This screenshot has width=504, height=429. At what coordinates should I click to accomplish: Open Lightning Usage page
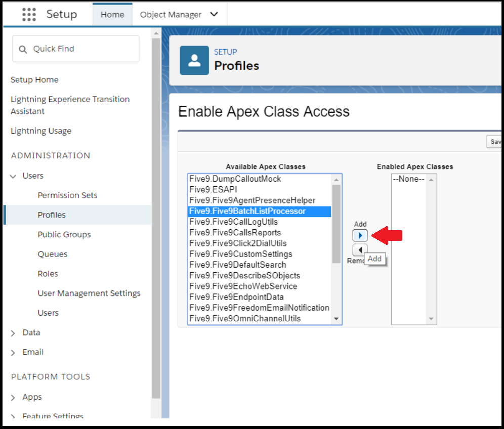(41, 131)
